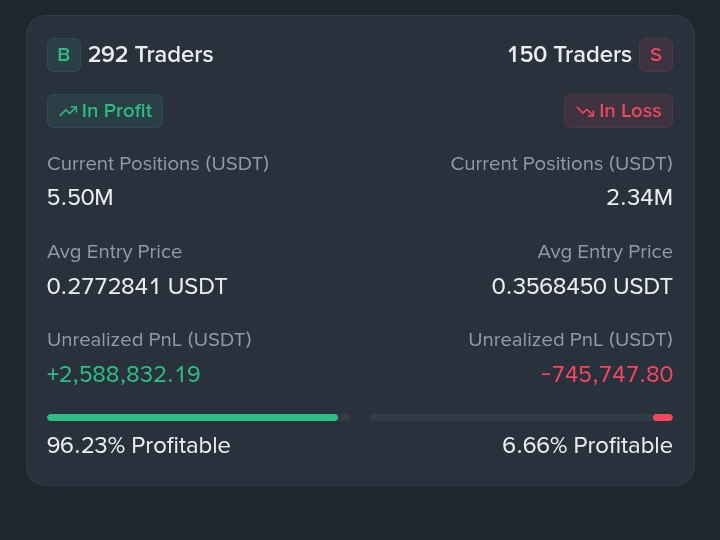720x540 pixels.
Task: Click the left Unrealized PnL (USDT) label
Action: click(x=149, y=340)
